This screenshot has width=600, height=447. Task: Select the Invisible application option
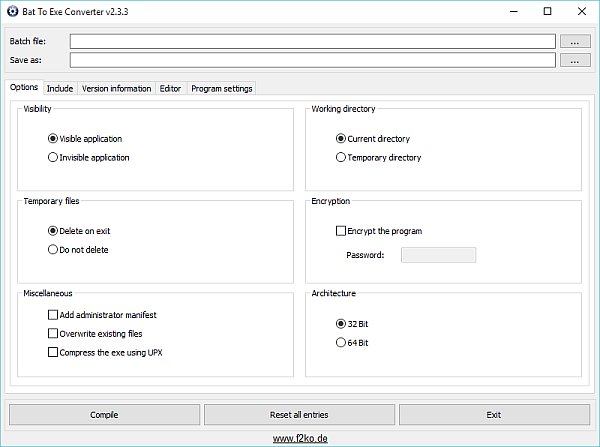pyautogui.click(x=54, y=157)
